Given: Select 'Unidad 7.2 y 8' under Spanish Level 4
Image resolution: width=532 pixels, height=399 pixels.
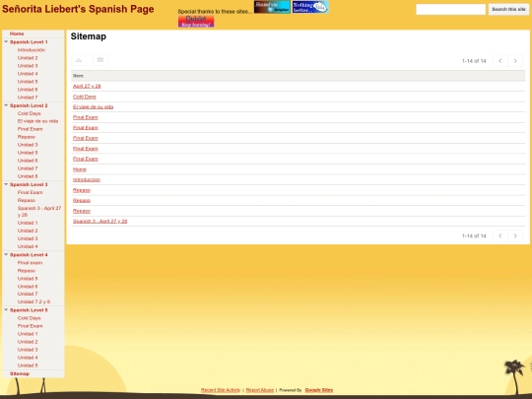Looking at the screenshot, I should (33, 301).
